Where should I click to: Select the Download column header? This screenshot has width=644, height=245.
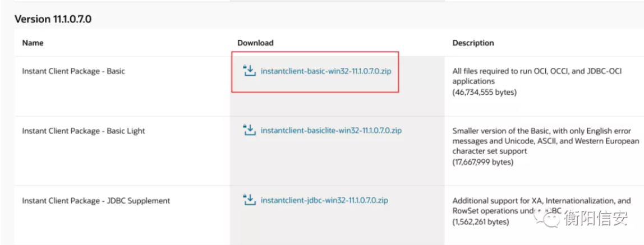click(x=255, y=43)
